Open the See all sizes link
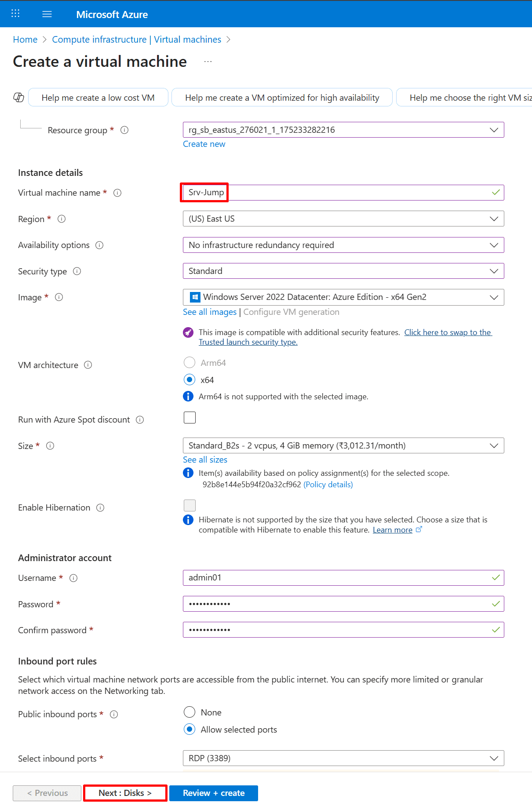532x810 pixels. click(205, 460)
